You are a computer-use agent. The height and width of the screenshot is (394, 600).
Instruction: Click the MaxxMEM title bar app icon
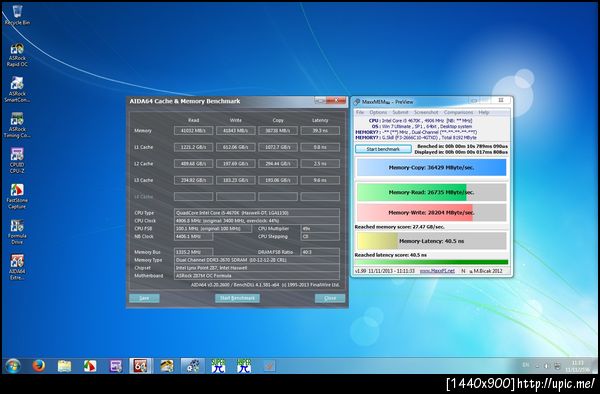pos(357,102)
